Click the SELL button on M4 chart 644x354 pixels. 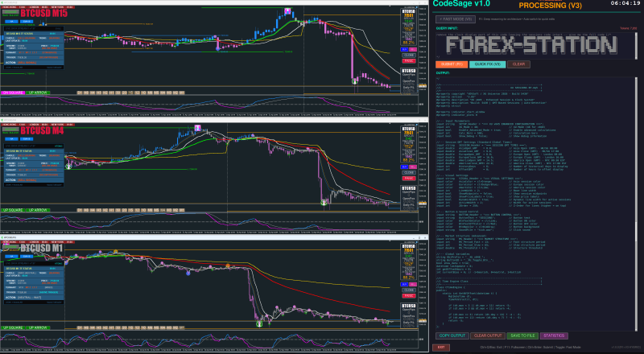[x=413, y=167]
